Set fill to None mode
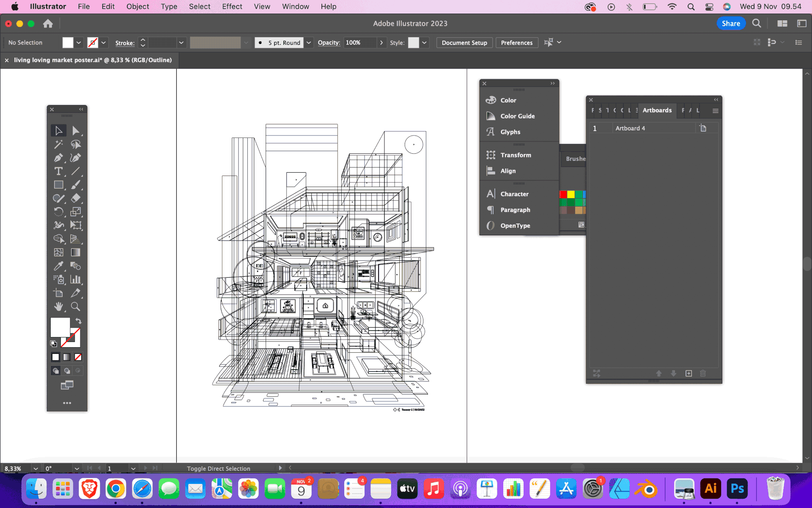The image size is (812, 508). click(x=78, y=357)
